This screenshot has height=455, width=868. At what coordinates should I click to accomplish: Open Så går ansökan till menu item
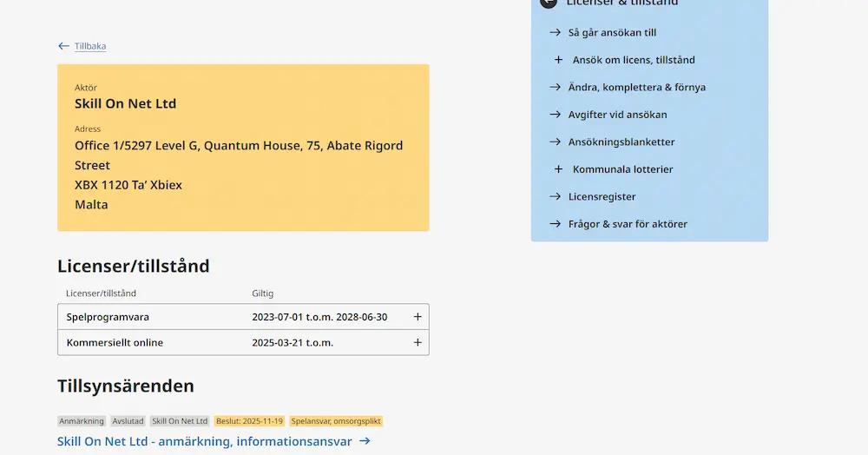point(612,33)
